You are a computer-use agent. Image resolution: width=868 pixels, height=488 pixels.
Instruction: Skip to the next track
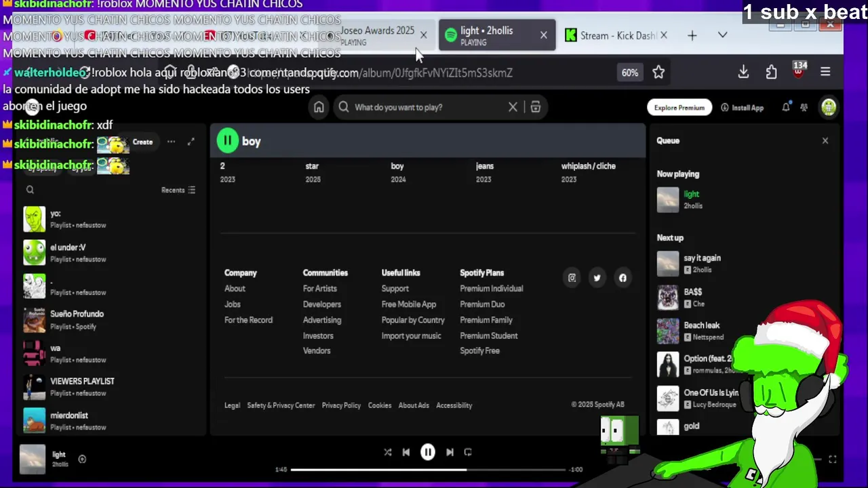[450, 452]
